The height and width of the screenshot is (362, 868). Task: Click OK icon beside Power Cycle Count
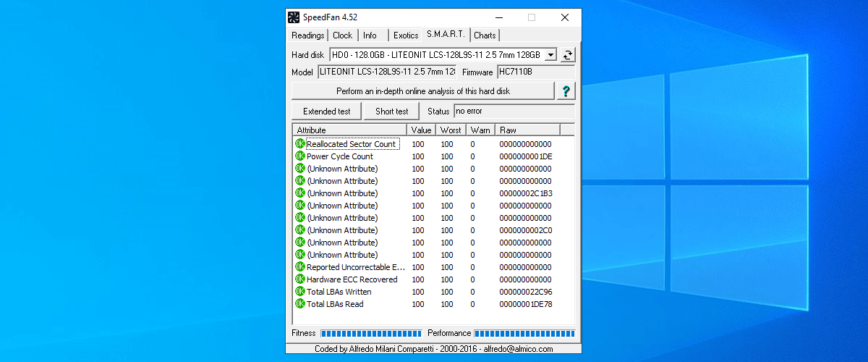tap(300, 156)
